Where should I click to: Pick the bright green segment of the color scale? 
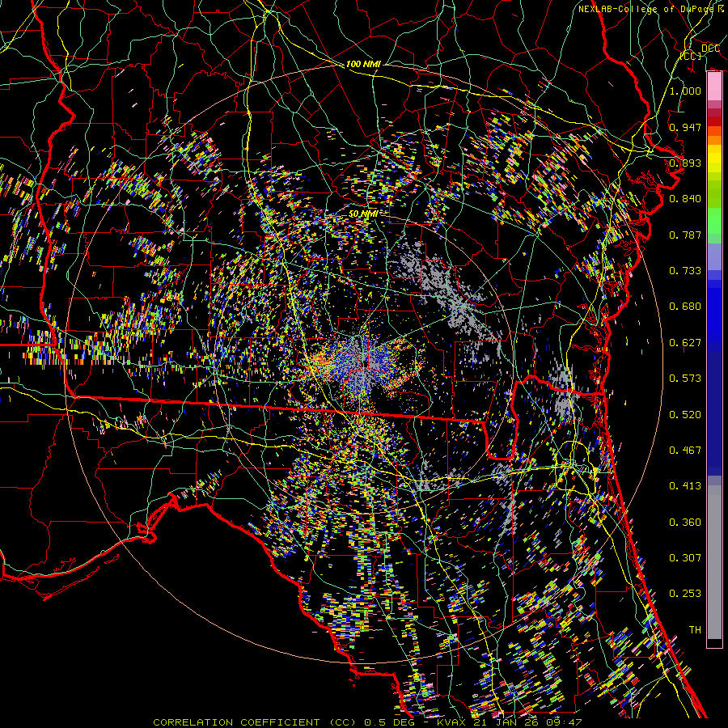pos(714,221)
